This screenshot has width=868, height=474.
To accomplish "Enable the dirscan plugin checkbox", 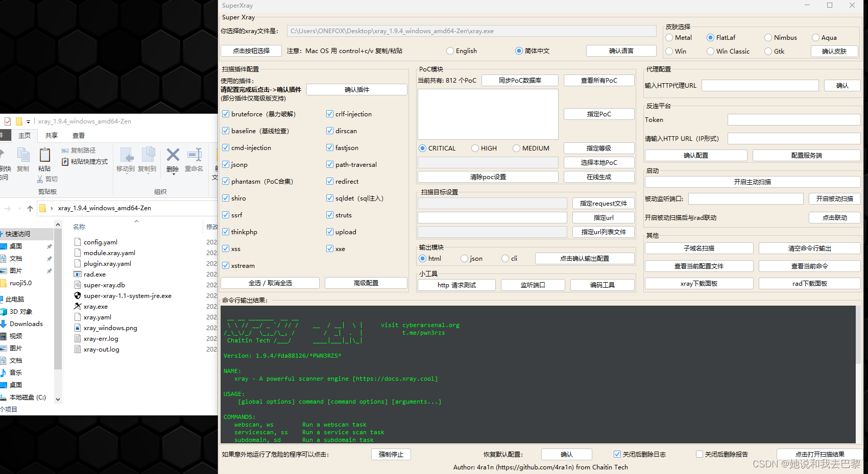I will (x=329, y=131).
